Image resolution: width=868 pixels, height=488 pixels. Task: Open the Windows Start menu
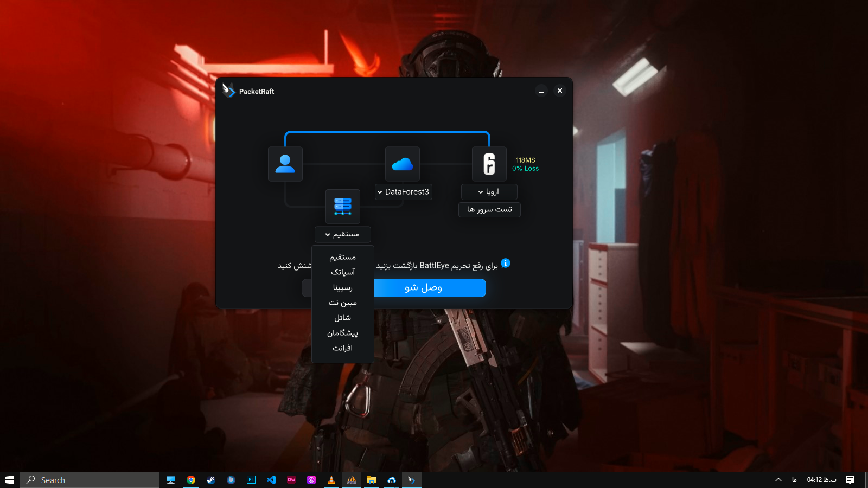[x=10, y=480]
